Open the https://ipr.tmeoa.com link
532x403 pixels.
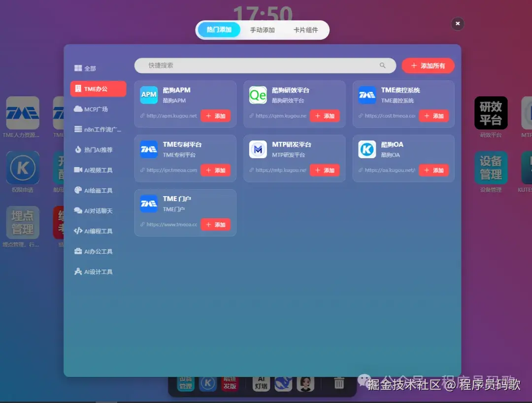(x=171, y=170)
